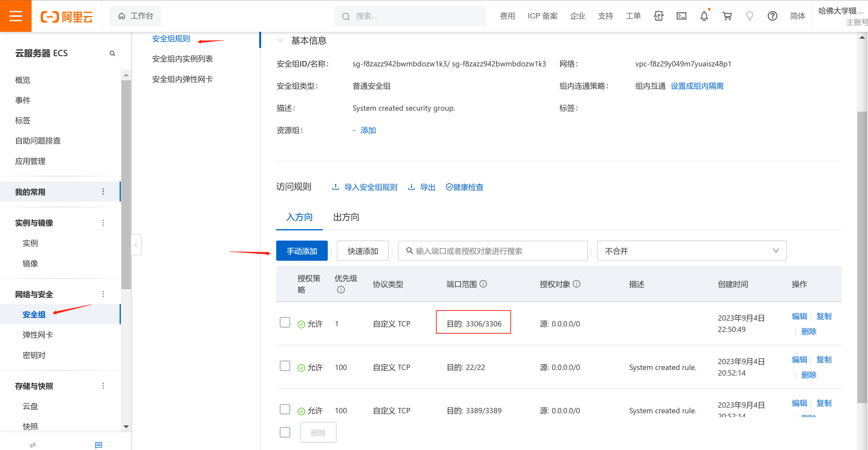Collapse the 基本信息 section
The height and width of the screenshot is (450, 868).
(x=280, y=40)
